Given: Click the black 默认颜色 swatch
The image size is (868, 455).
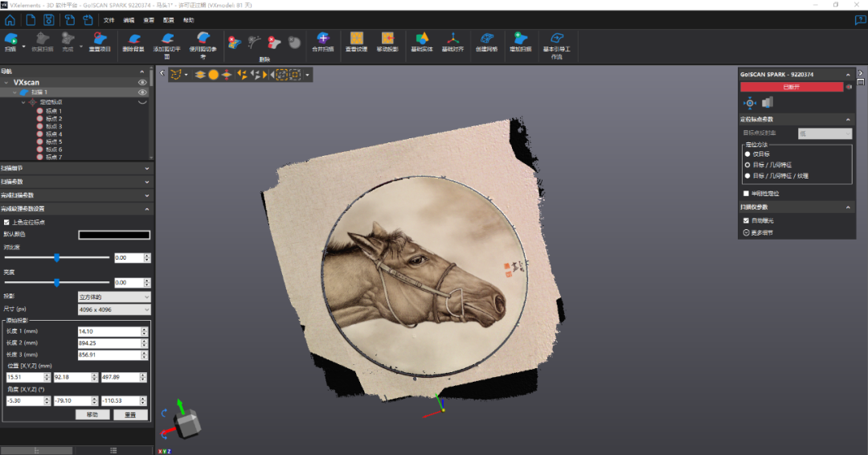Looking at the screenshot, I should coord(114,235).
